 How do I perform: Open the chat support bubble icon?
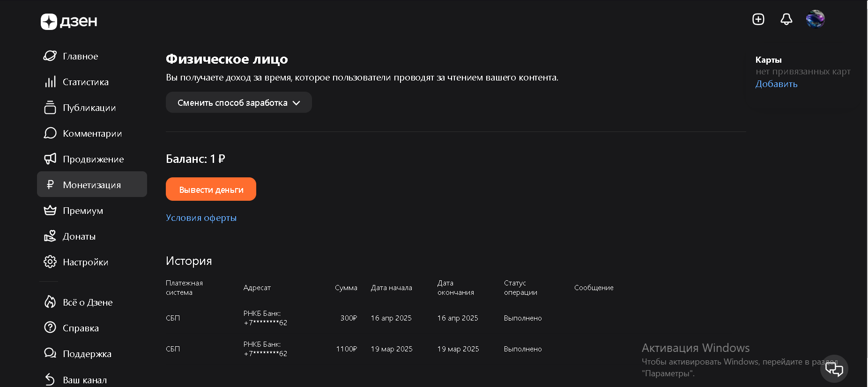coord(834,369)
